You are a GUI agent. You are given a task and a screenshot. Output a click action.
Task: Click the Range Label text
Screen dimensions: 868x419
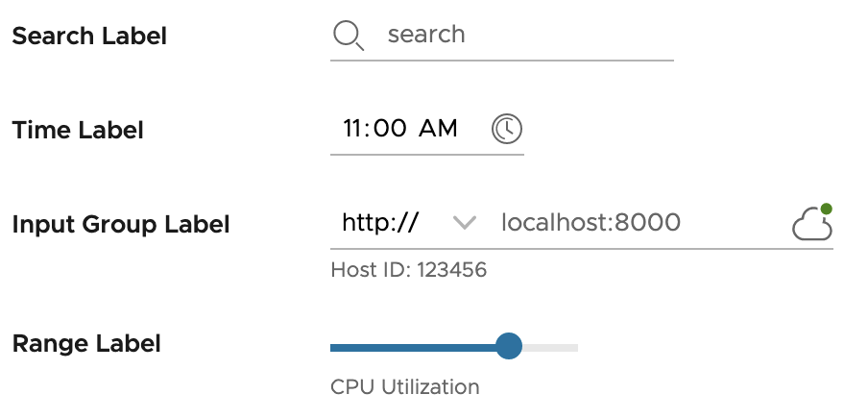[86, 343]
